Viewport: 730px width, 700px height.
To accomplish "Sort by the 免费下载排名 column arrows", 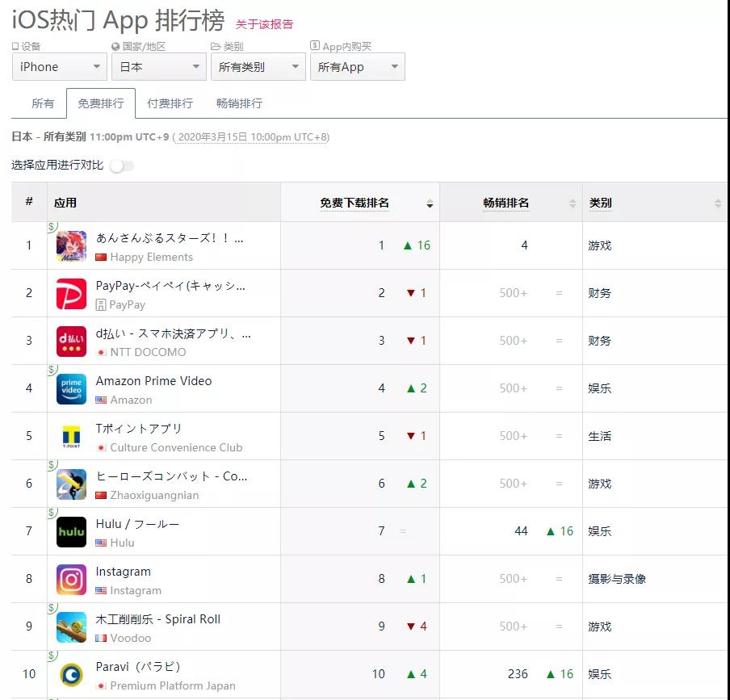I will click(430, 203).
